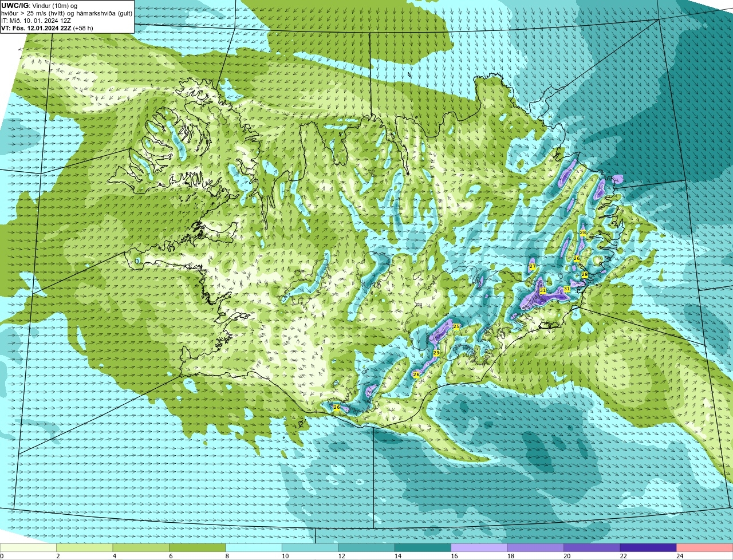The image size is (733, 560).
Task: Click the initial time 'IT: Mið. 10. 01. 2024 12Z'
Action: point(36,21)
